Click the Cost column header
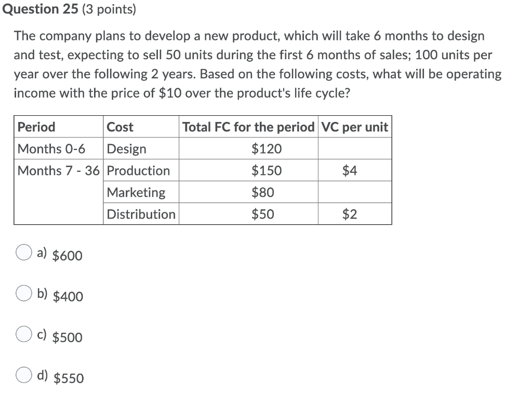The image size is (532, 396). pyautogui.click(x=119, y=127)
